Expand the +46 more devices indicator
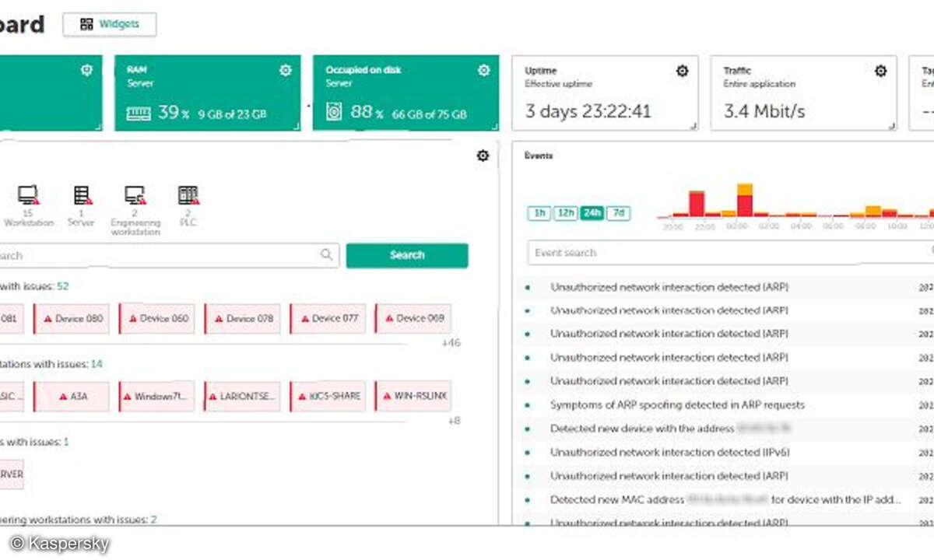Viewport: 934px width, 560px height. tap(451, 343)
